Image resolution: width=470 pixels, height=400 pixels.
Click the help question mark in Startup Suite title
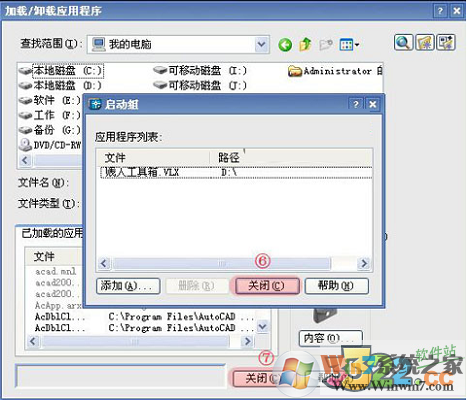[x=356, y=104]
